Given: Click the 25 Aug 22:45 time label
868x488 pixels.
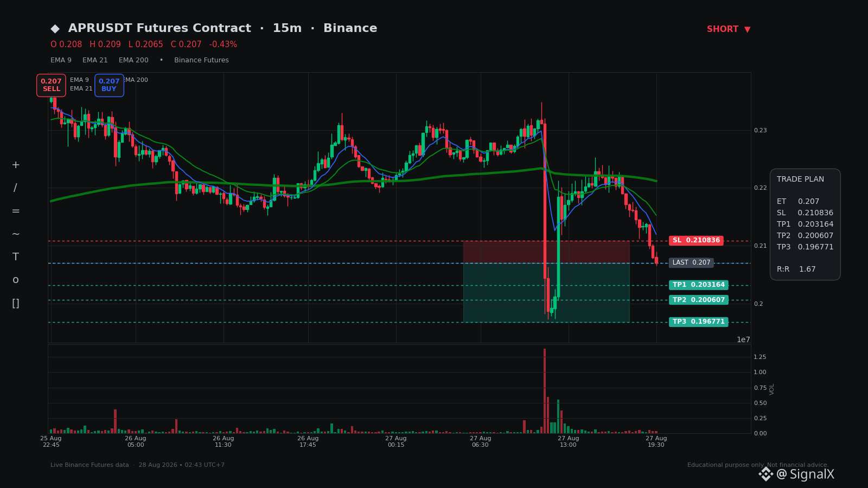Looking at the screenshot, I should point(51,441).
